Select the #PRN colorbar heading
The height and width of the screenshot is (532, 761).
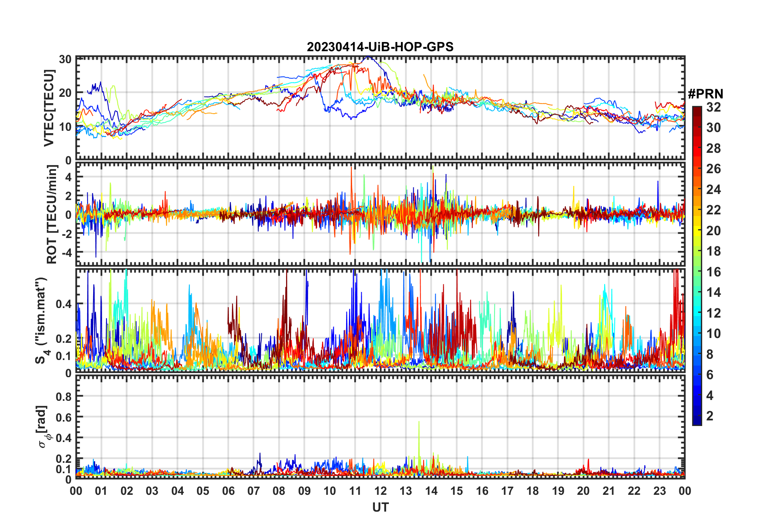pyautogui.click(x=705, y=94)
